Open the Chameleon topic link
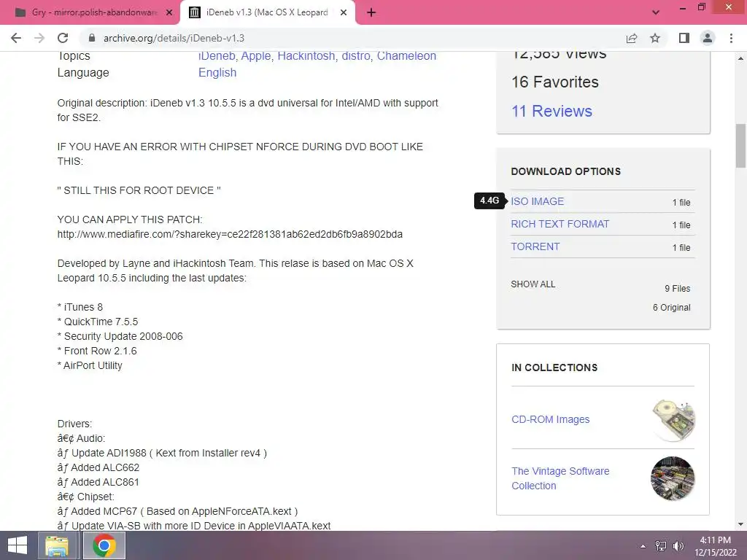The width and height of the screenshot is (747, 560). [x=406, y=55]
